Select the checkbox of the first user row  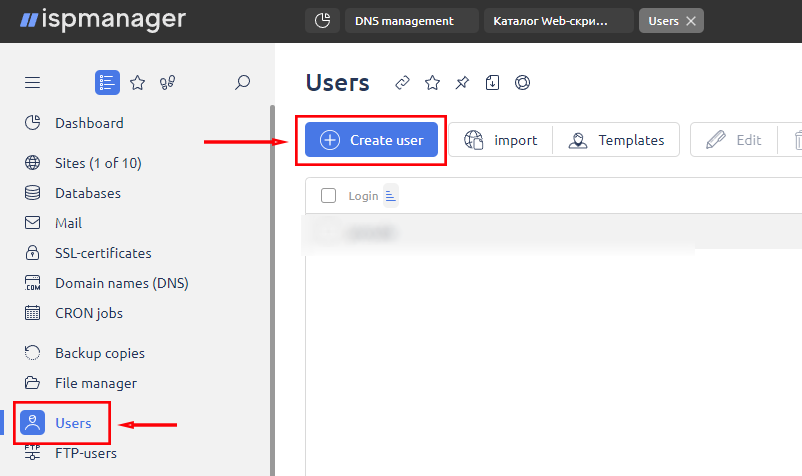(328, 233)
